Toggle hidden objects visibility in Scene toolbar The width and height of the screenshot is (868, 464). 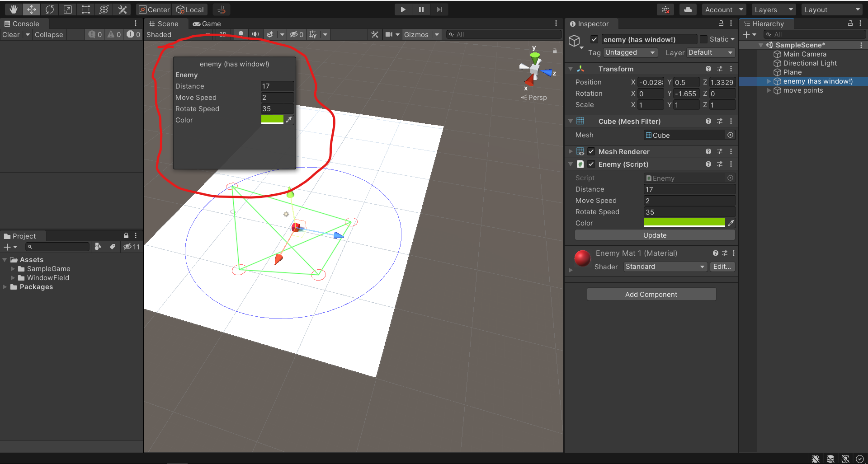coord(297,34)
